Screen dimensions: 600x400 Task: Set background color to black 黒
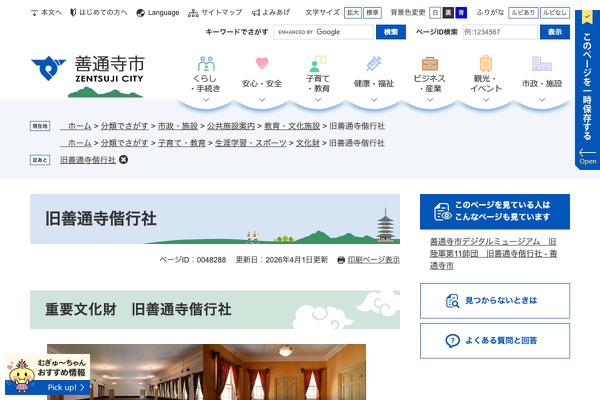448,13
